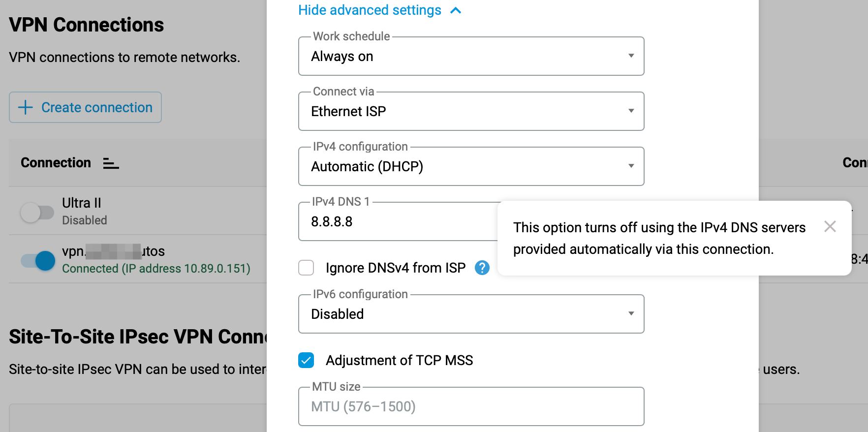Expand the IPv6 configuration dropdown
Screen dimensions: 868x432
(471, 314)
